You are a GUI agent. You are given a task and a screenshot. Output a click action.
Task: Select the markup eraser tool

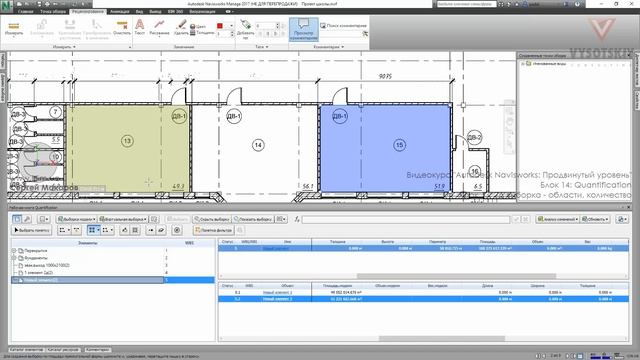pos(161,230)
